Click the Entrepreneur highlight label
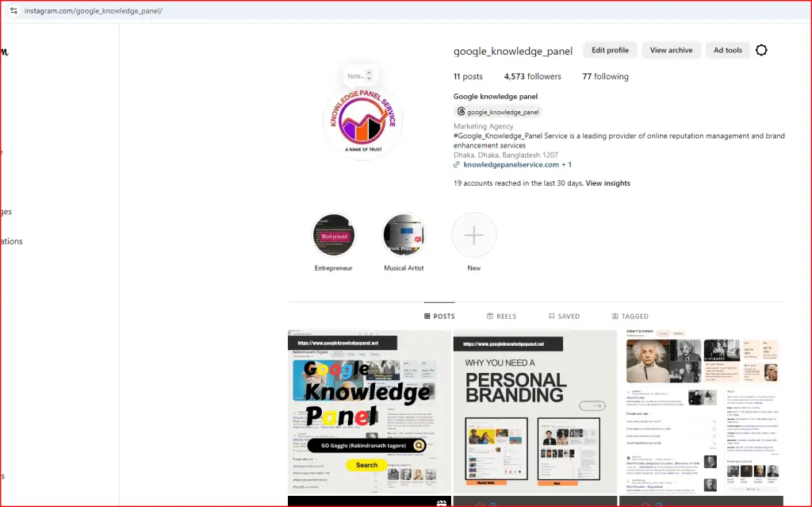This screenshot has height=507, width=812. coord(334,268)
